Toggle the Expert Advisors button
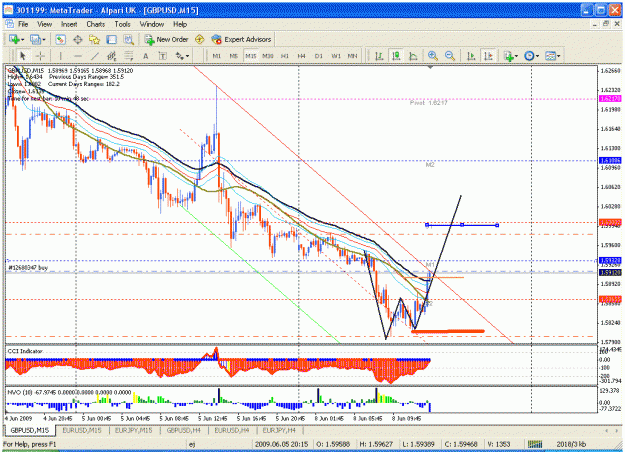This screenshot has height=452, width=625. (241, 39)
